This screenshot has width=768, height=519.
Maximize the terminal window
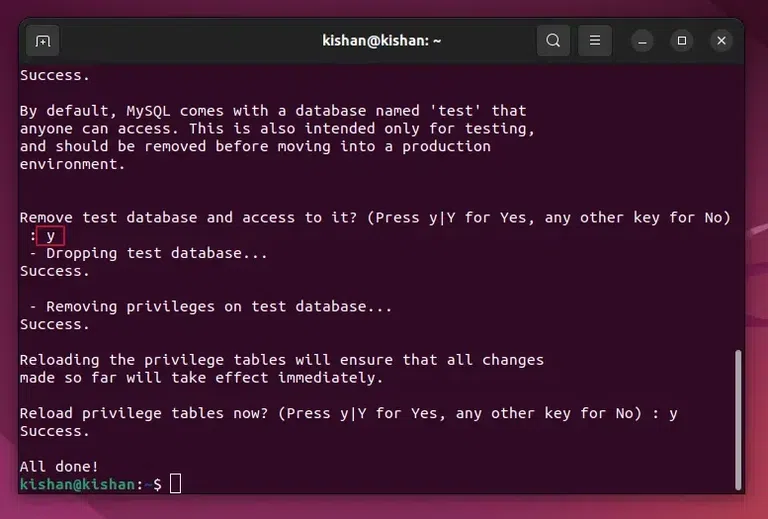[x=682, y=41]
